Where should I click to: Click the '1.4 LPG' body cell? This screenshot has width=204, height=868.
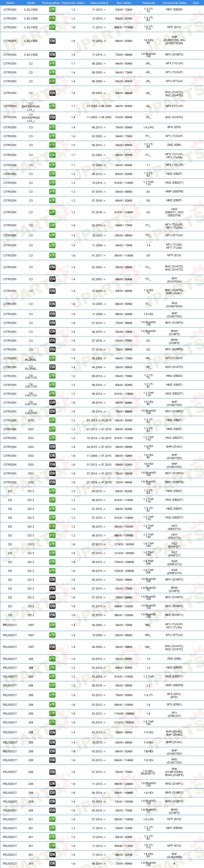click(x=148, y=127)
